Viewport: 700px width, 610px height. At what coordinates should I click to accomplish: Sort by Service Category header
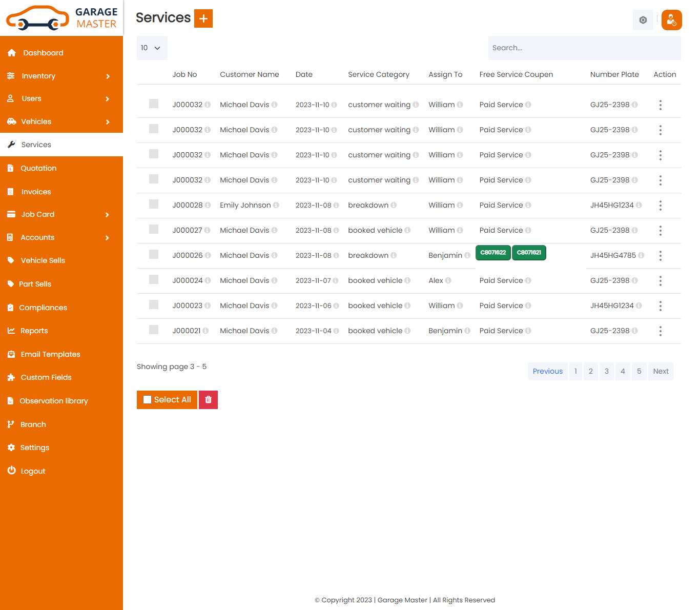pyautogui.click(x=379, y=74)
